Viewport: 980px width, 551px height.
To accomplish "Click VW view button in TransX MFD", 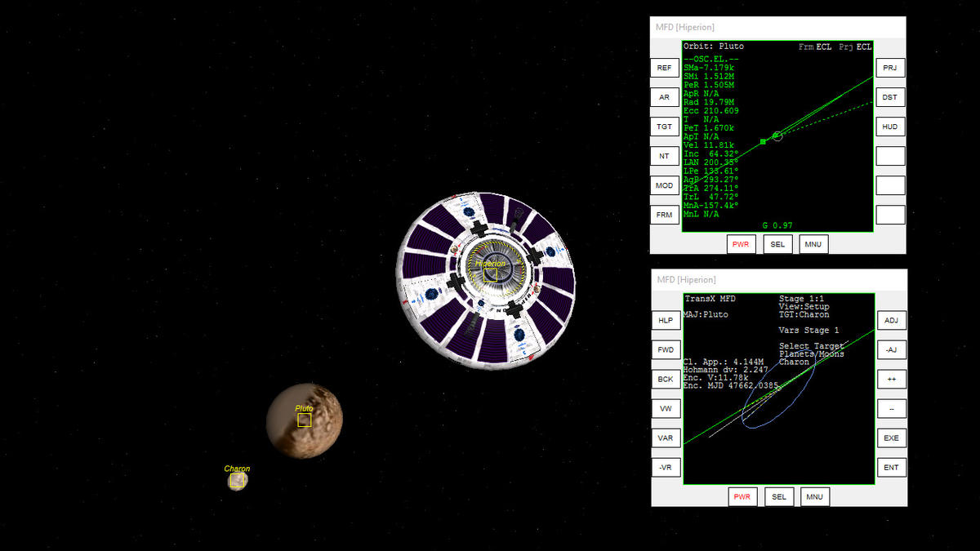I will [666, 409].
